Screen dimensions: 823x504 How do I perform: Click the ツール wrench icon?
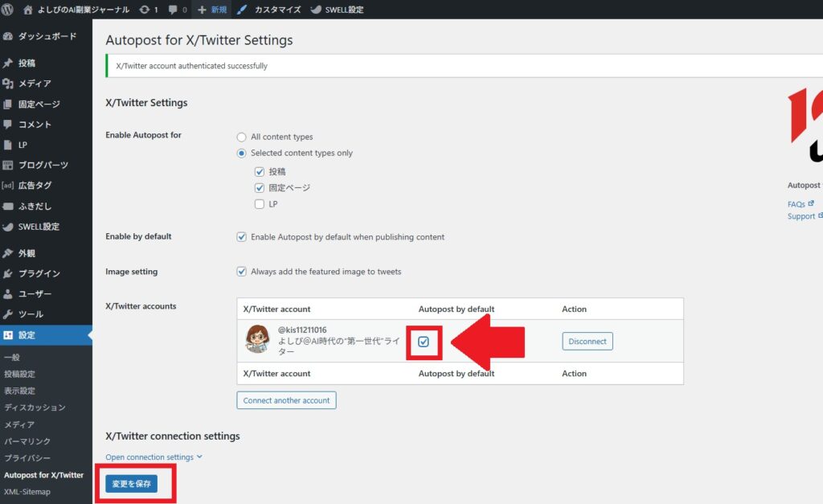click(x=8, y=314)
